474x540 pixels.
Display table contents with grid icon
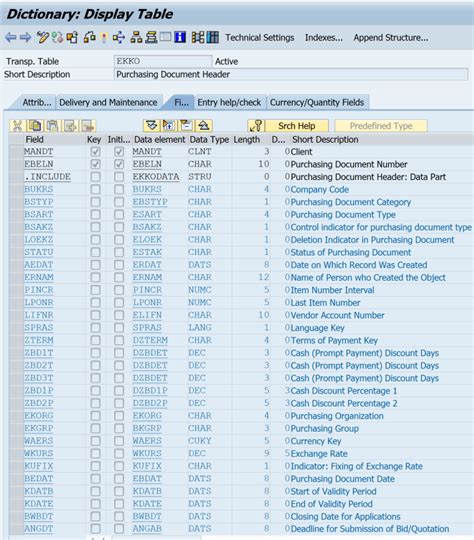pyautogui.click(x=213, y=37)
